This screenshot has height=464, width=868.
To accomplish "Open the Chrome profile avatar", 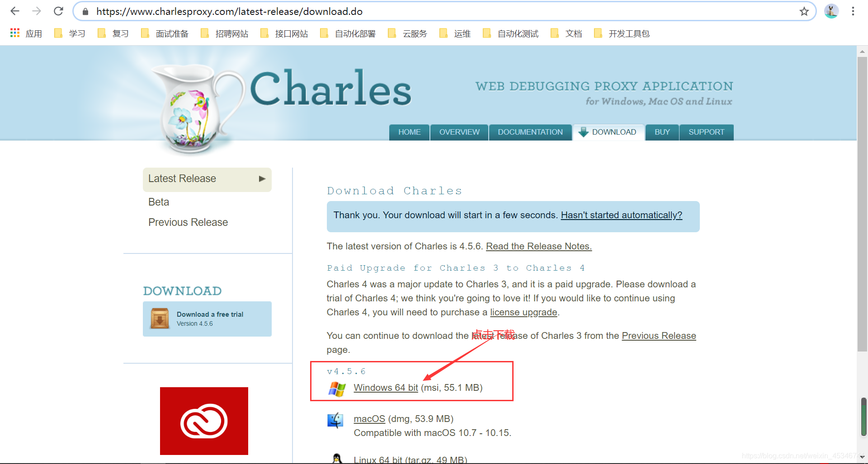I will [x=831, y=11].
